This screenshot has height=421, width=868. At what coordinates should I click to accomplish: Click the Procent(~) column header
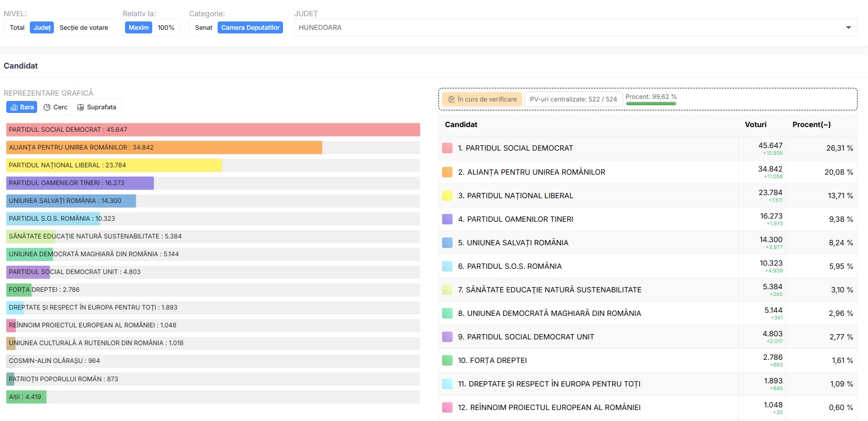(811, 124)
